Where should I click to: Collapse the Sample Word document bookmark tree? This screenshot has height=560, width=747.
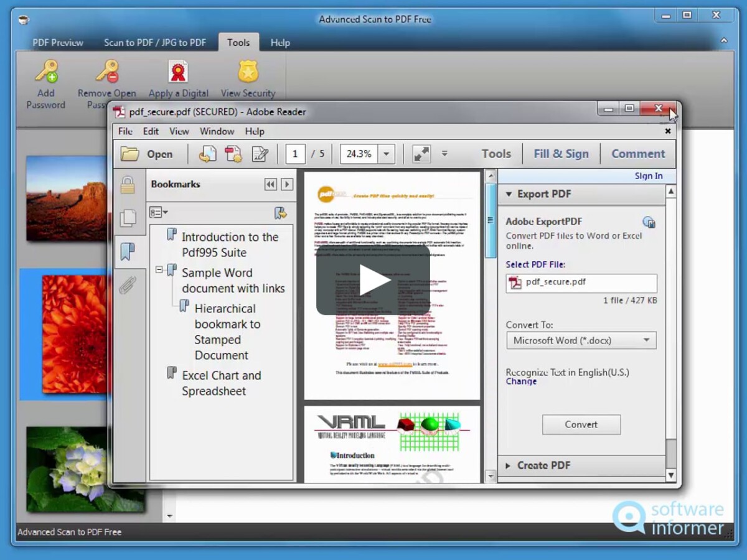click(159, 270)
